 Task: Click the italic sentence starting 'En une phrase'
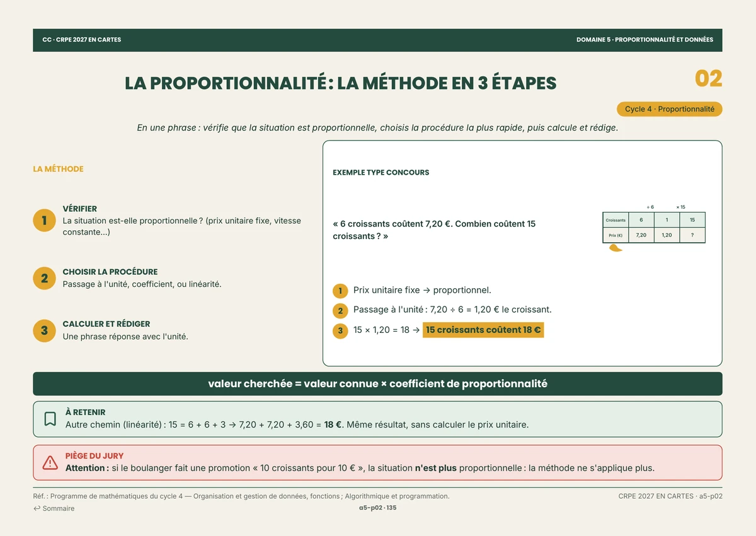[377, 127]
